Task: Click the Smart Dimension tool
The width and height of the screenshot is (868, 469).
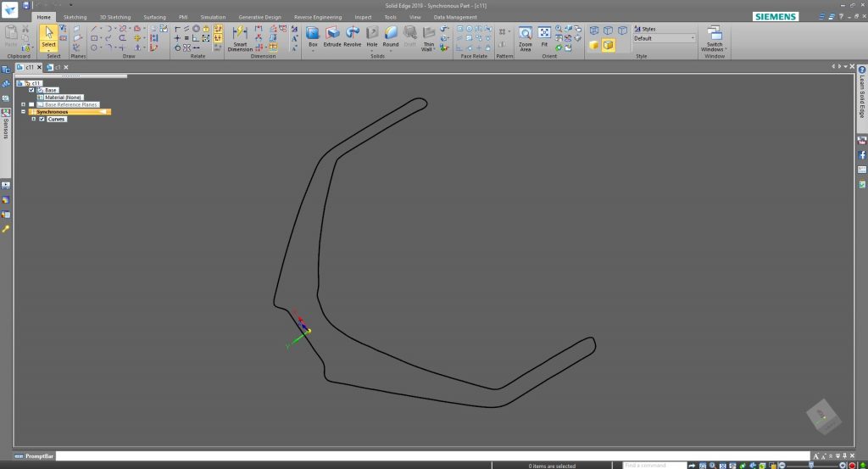Action: pyautogui.click(x=240, y=38)
